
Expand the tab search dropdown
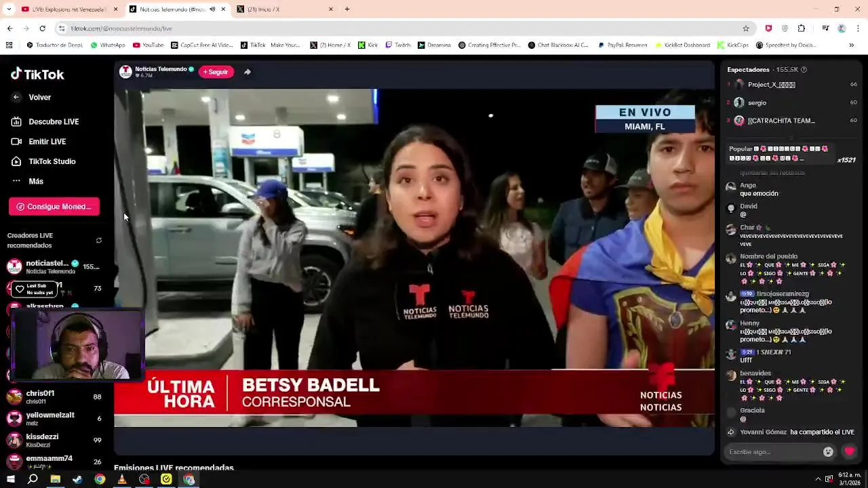tap(9, 9)
